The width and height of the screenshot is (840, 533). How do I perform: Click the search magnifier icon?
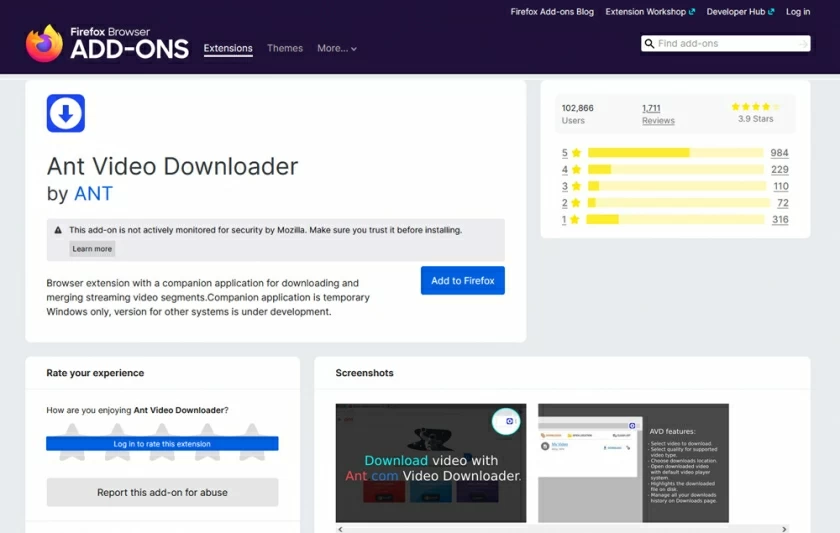pos(649,43)
